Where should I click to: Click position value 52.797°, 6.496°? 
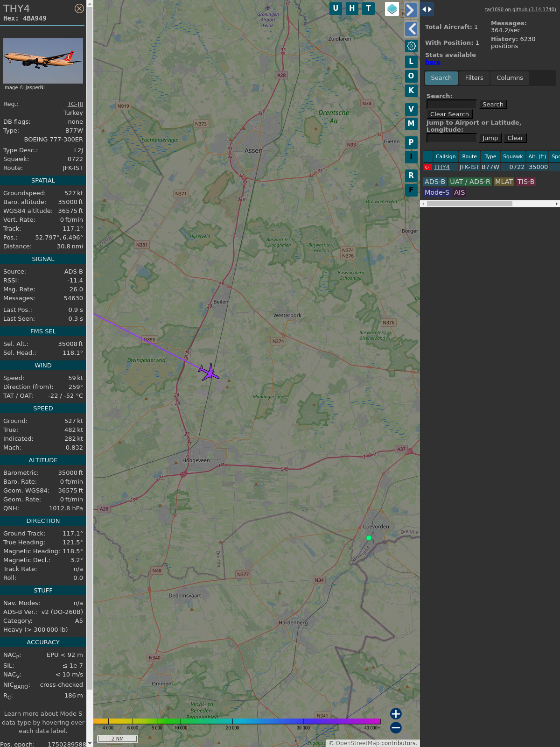(59, 238)
